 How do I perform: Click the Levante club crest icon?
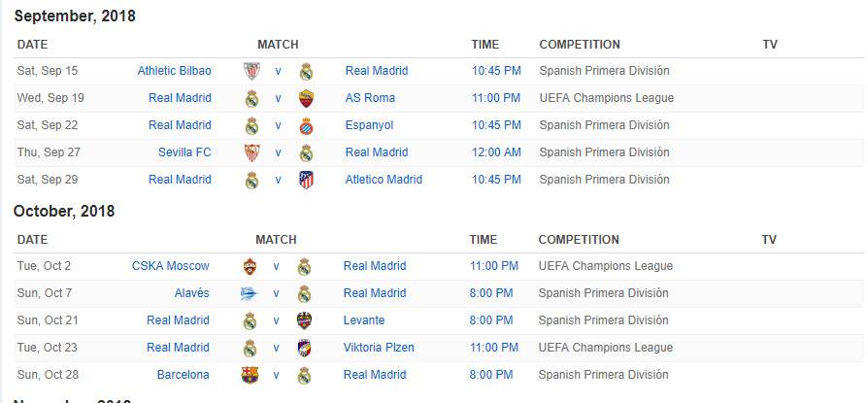tap(304, 320)
